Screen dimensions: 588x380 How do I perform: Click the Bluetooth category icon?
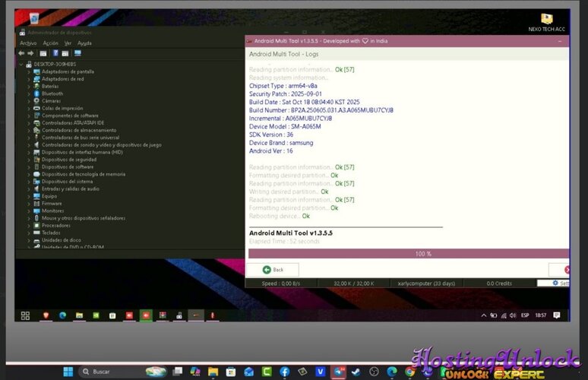tap(36, 93)
